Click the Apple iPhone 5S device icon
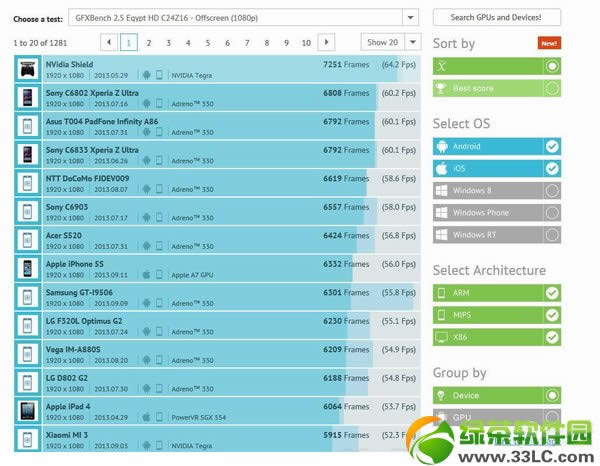This screenshot has width=600, height=466. click(x=27, y=268)
